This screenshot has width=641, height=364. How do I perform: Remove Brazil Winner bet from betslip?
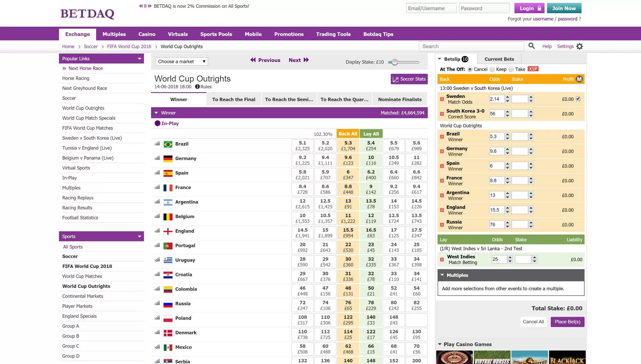442,136
